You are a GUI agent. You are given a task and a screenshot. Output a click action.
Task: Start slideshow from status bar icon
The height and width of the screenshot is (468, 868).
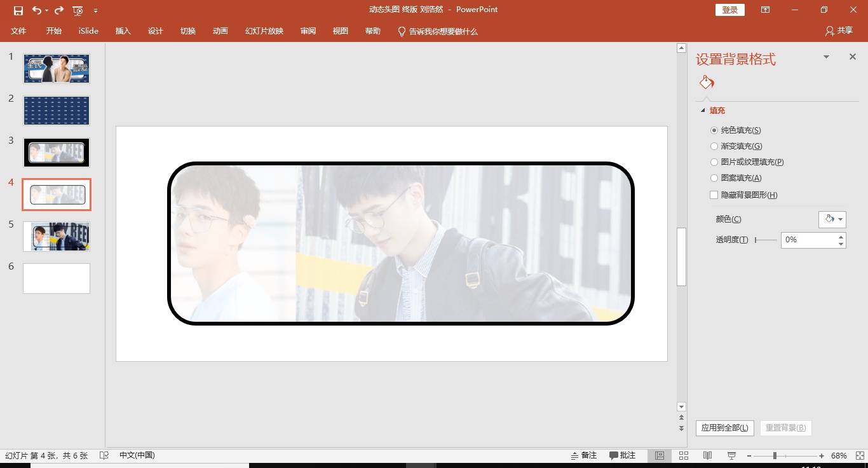[x=731, y=455]
